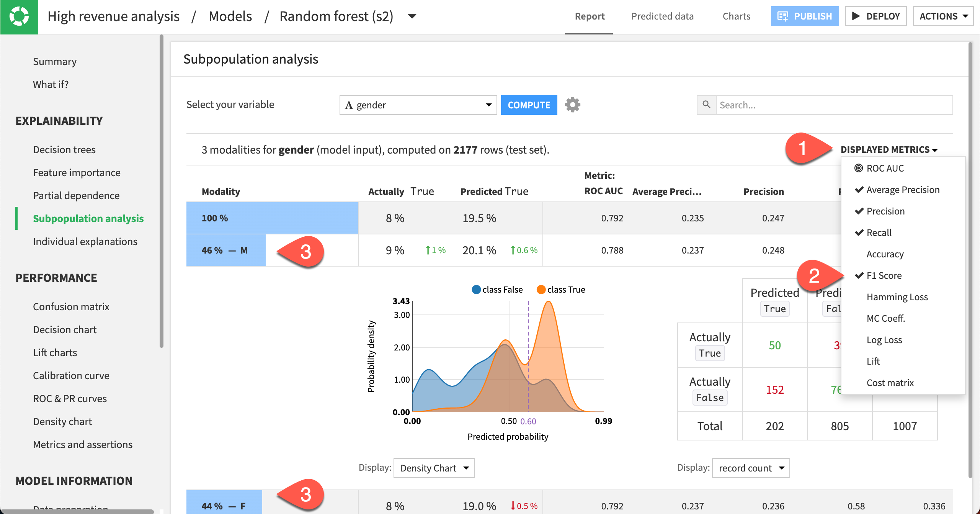Open the record count display dropdown
Image resolution: width=980 pixels, height=514 pixels.
coord(750,468)
